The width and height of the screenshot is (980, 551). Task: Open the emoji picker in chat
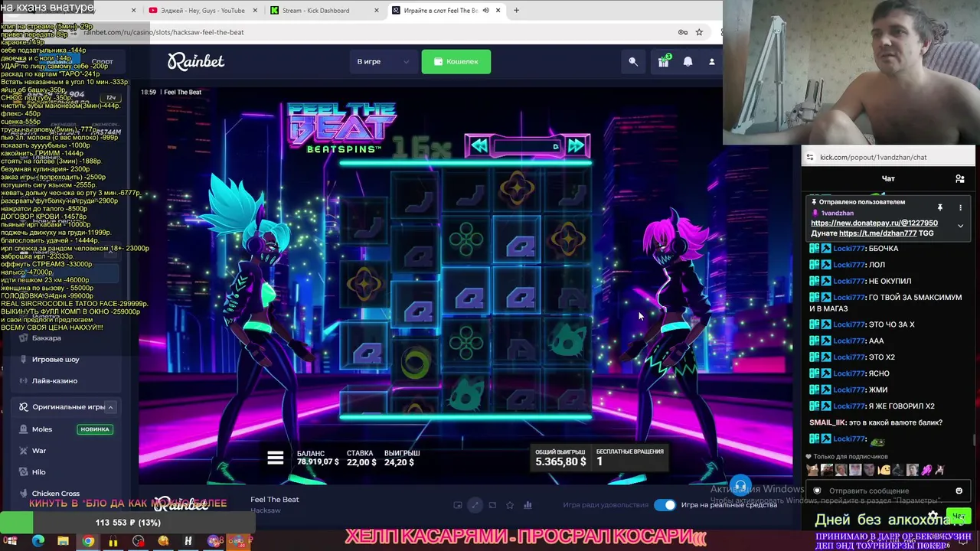[x=959, y=491]
